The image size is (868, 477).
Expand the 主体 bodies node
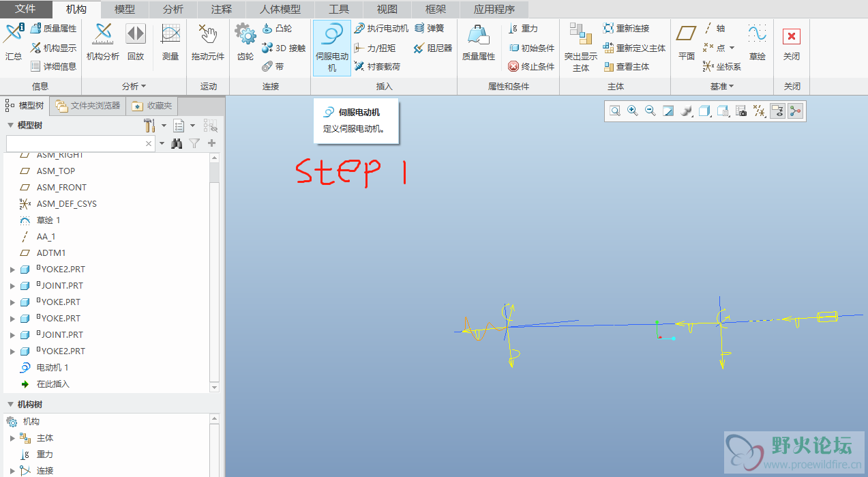coord(12,438)
